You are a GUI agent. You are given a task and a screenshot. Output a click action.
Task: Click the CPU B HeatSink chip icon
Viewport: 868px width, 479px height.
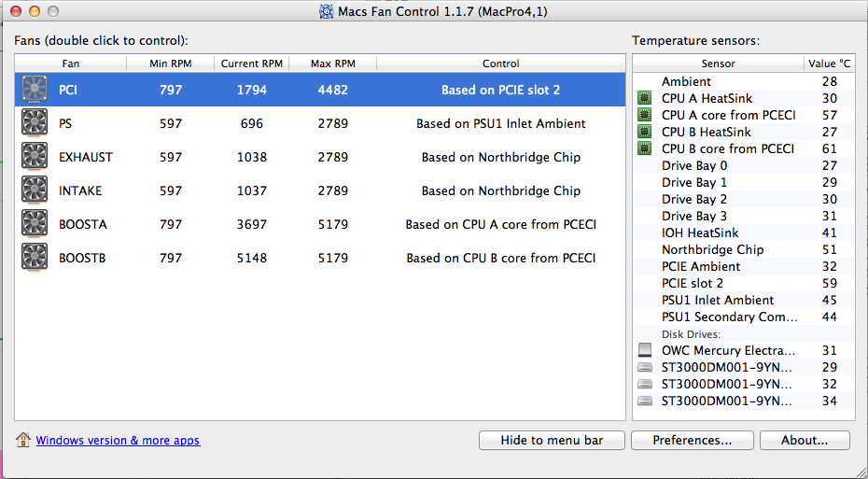tap(644, 132)
